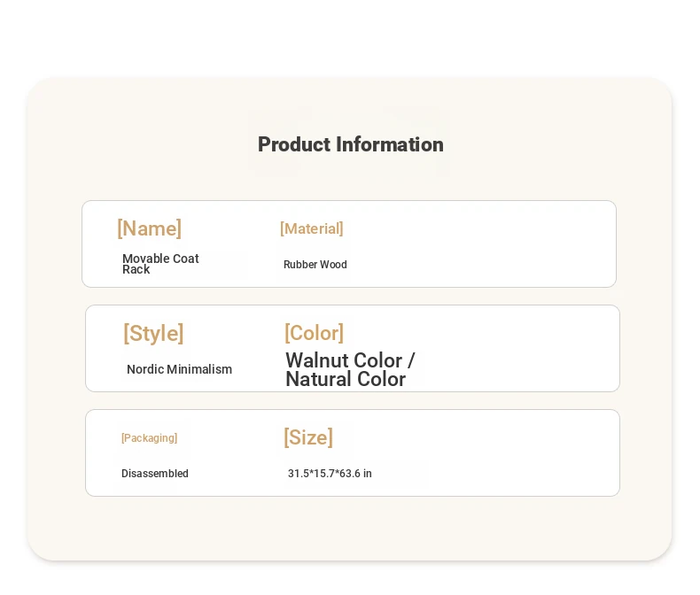Click the Disassembled value
This screenshot has width=700, height=595.
pos(155,473)
